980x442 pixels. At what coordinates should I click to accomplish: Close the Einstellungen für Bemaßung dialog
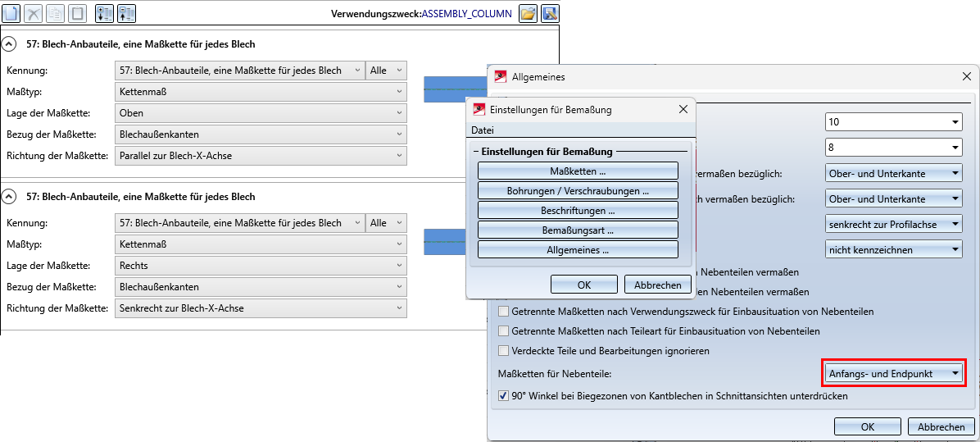(683, 110)
